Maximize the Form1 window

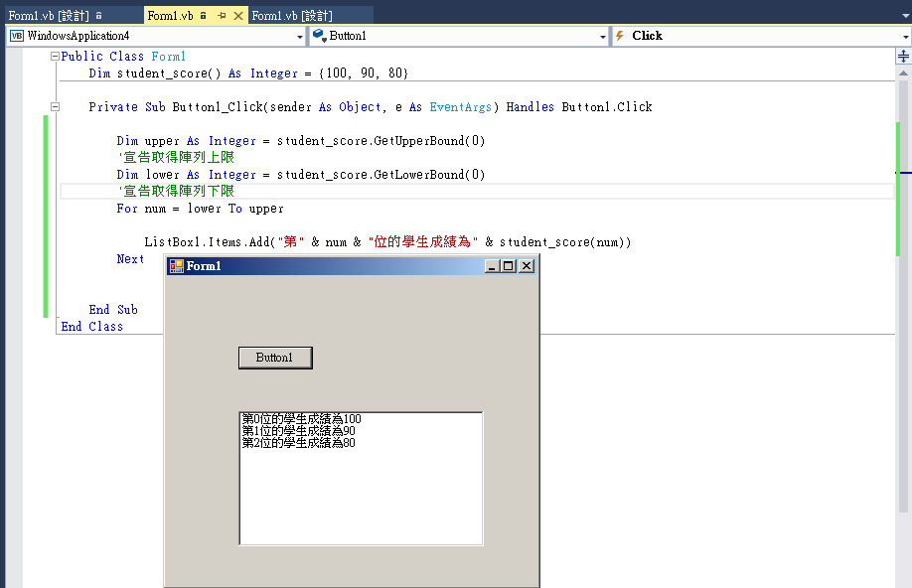pyautogui.click(x=509, y=266)
